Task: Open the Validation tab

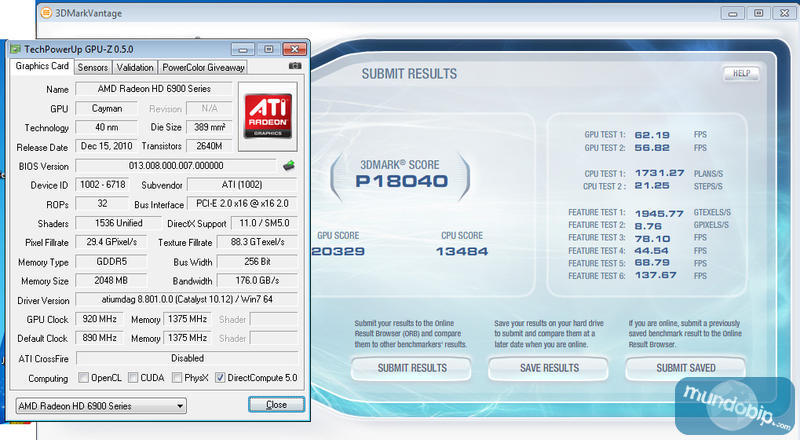Action: point(135,67)
